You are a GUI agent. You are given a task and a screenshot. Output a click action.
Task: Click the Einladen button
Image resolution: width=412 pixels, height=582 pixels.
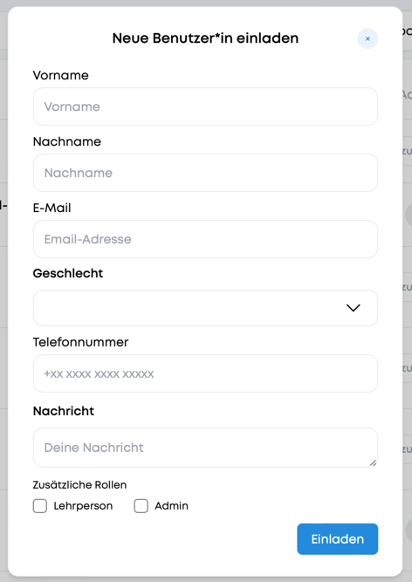(337, 539)
